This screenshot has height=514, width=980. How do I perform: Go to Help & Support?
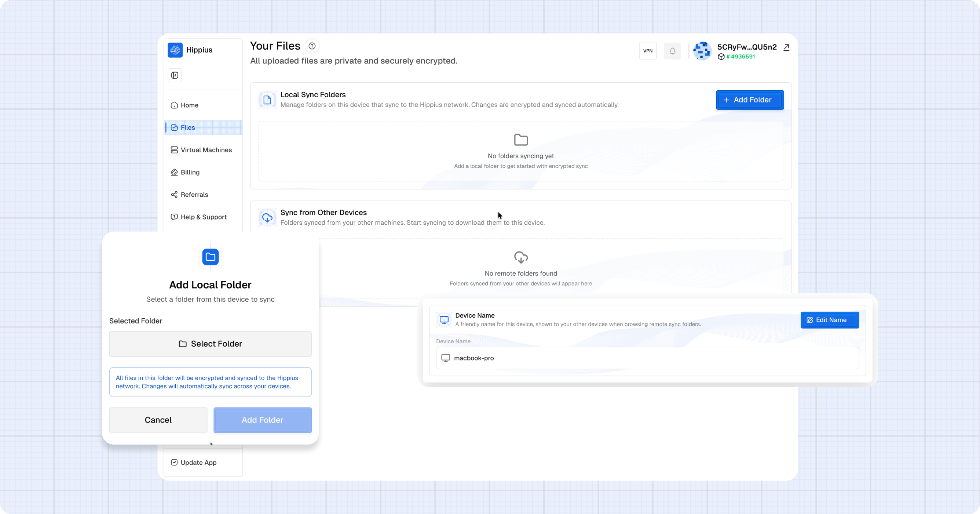tap(203, 217)
